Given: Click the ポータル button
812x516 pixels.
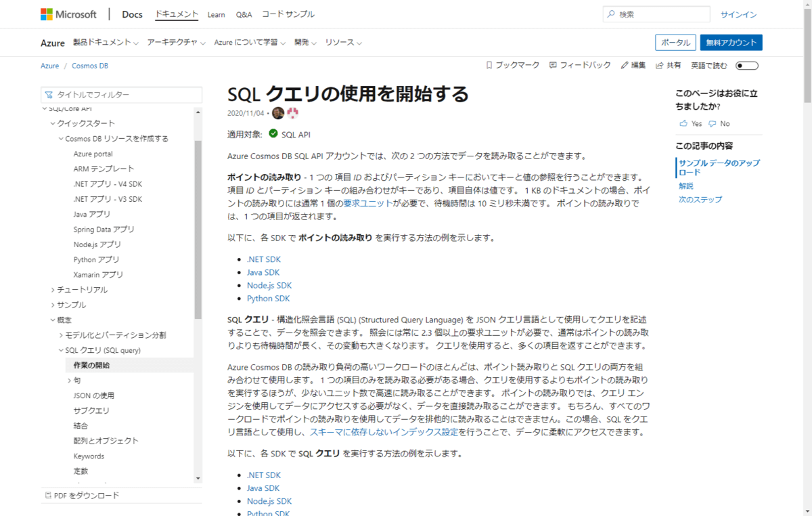Looking at the screenshot, I should pos(675,42).
